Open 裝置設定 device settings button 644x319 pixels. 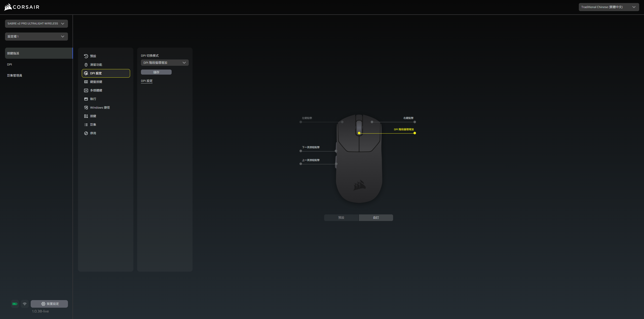[49, 304]
